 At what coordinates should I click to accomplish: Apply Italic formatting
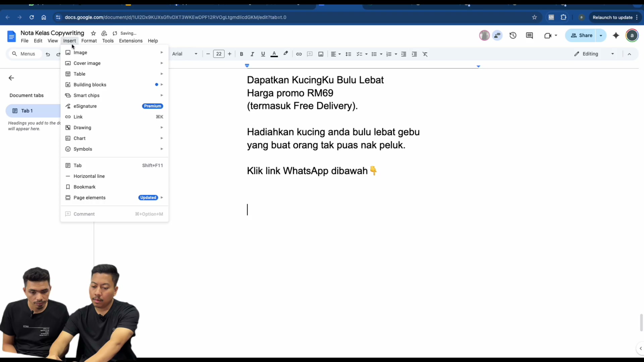[x=252, y=54]
